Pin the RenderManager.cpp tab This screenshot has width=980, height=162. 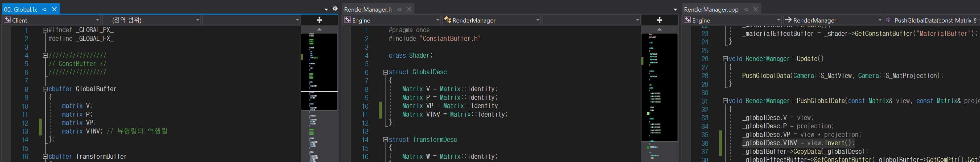point(746,10)
